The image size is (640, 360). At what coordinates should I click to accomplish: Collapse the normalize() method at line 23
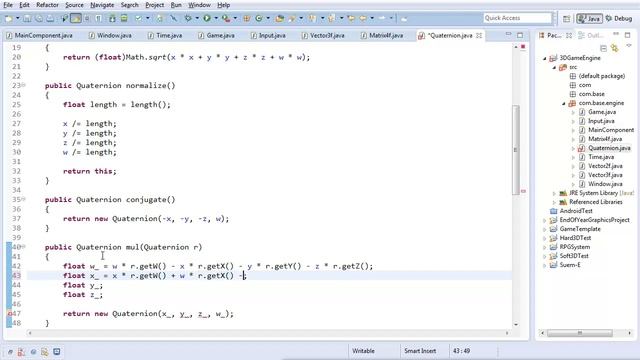[x=23, y=85]
